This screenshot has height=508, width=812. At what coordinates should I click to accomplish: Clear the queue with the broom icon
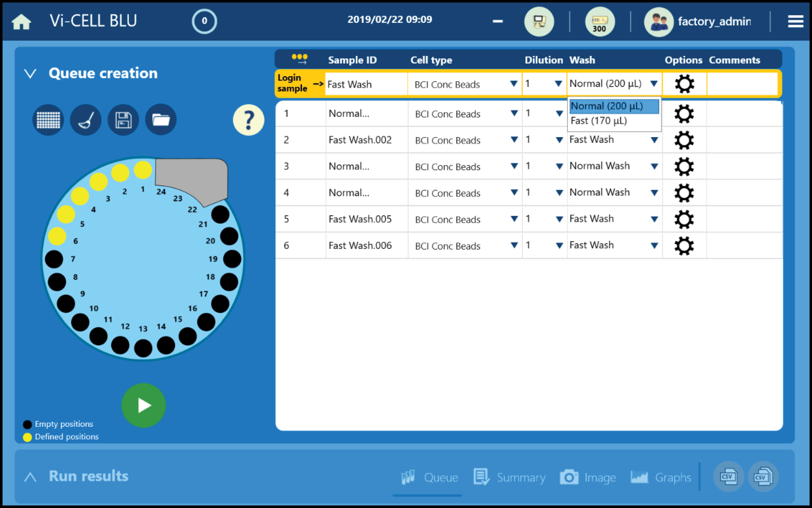click(x=86, y=120)
